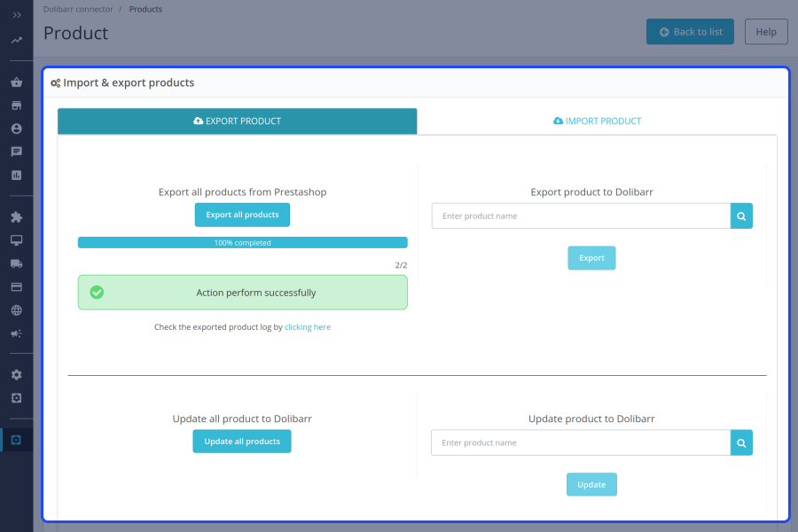Image resolution: width=798 pixels, height=532 pixels.
Task: Open the Dashboard trend-line icon in sidebar
Action: pyautogui.click(x=17, y=40)
